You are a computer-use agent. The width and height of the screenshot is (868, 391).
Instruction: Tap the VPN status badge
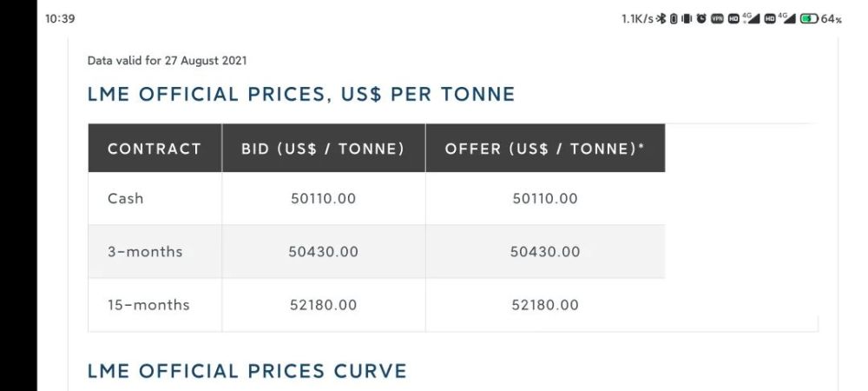pos(718,19)
